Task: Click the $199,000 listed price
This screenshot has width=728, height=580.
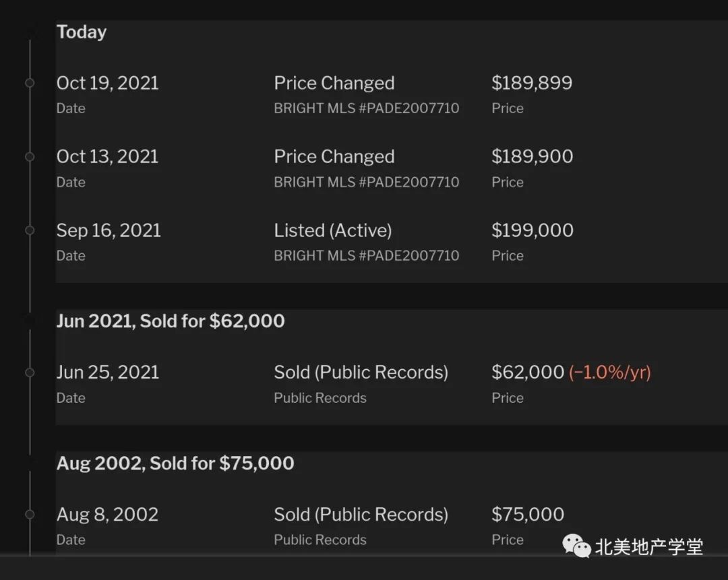Action: [533, 230]
